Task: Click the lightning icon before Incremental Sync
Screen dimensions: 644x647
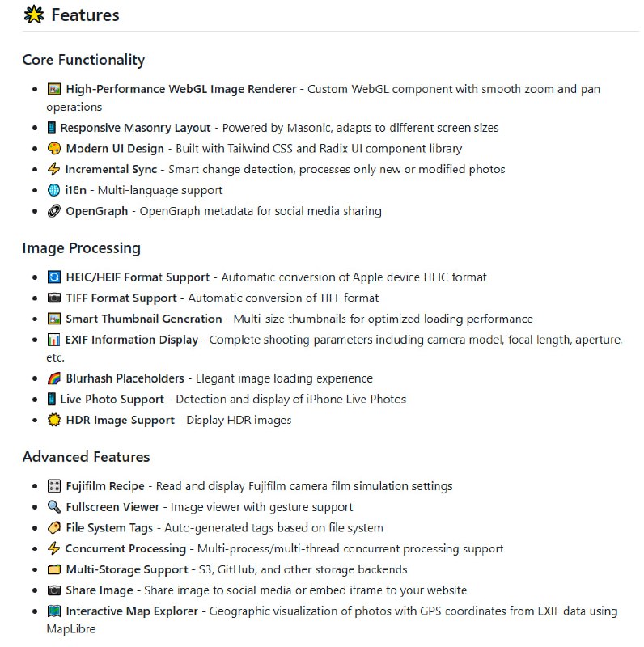Action: pos(54,169)
